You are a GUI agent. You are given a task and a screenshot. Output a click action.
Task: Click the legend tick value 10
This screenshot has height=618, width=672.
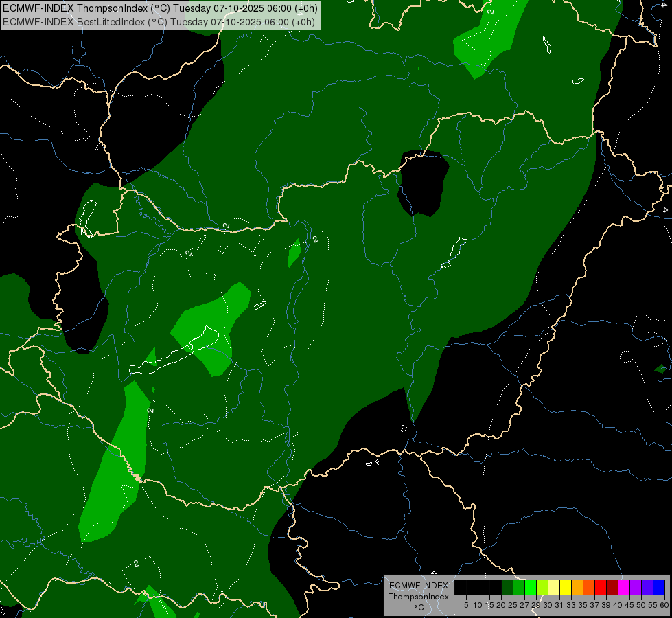[478, 605]
